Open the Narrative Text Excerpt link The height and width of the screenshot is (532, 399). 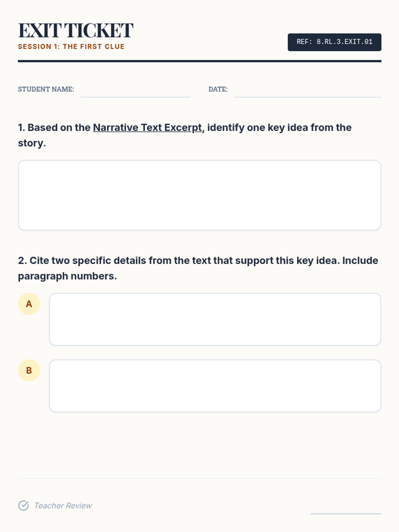coord(147,128)
